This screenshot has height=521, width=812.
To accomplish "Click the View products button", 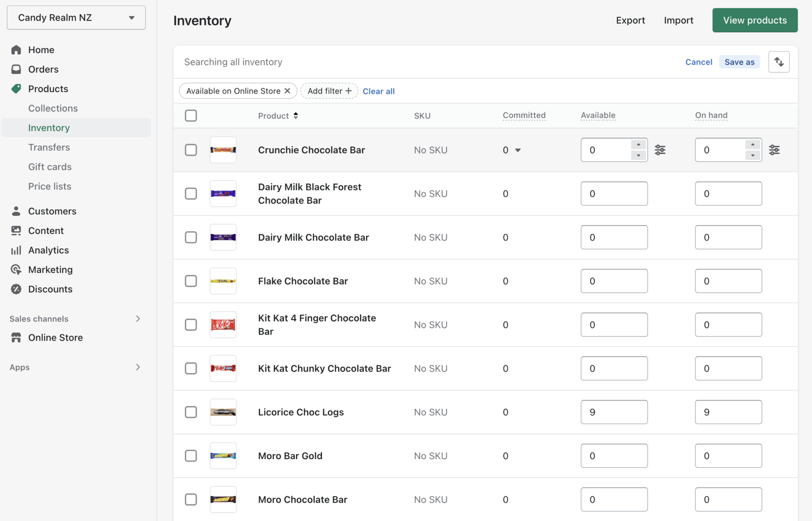I will (x=755, y=20).
